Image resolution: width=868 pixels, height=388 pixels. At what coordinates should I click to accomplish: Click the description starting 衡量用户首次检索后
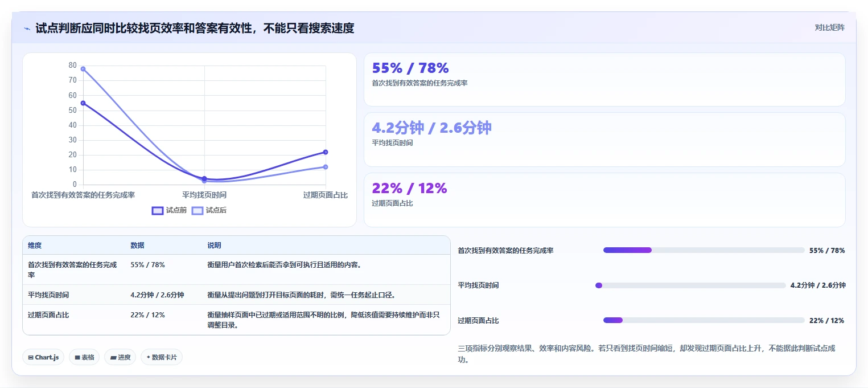pos(285,265)
